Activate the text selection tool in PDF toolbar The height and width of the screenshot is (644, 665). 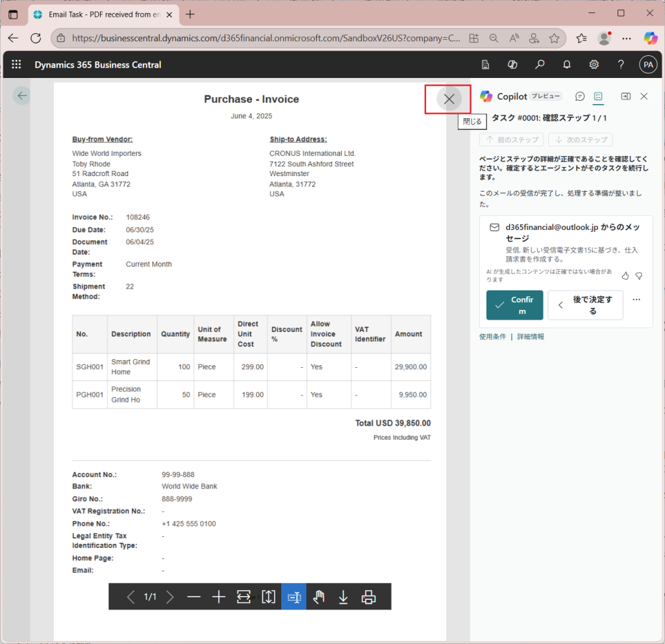[294, 597]
